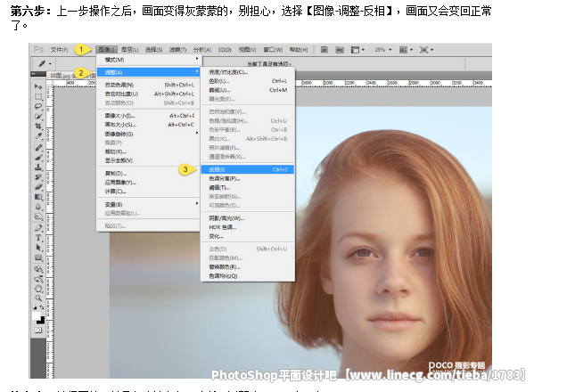Open the 窗口(W) menu
The image size is (575, 392).
273,50
